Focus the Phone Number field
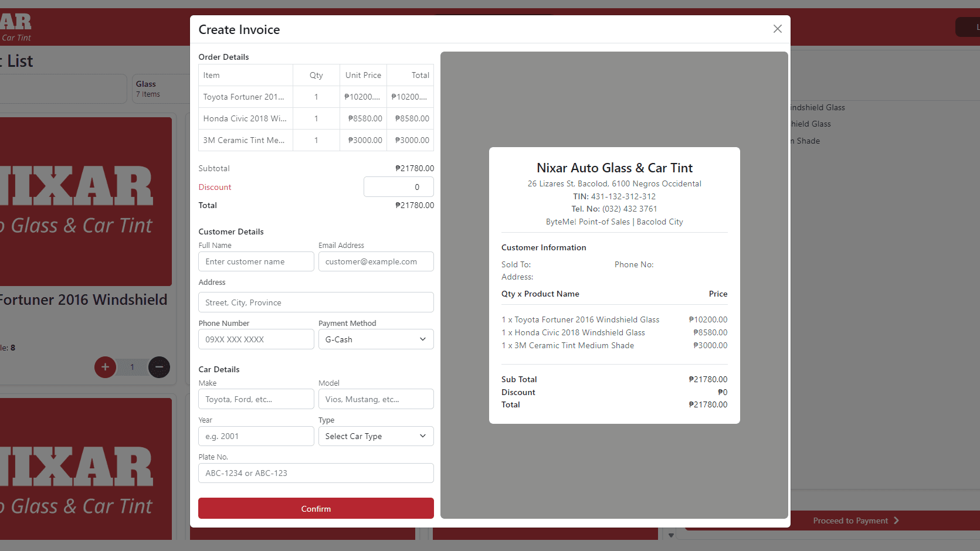The width and height of the screenshot is (980, 551). pyautogui.click(x=256, y=339)
